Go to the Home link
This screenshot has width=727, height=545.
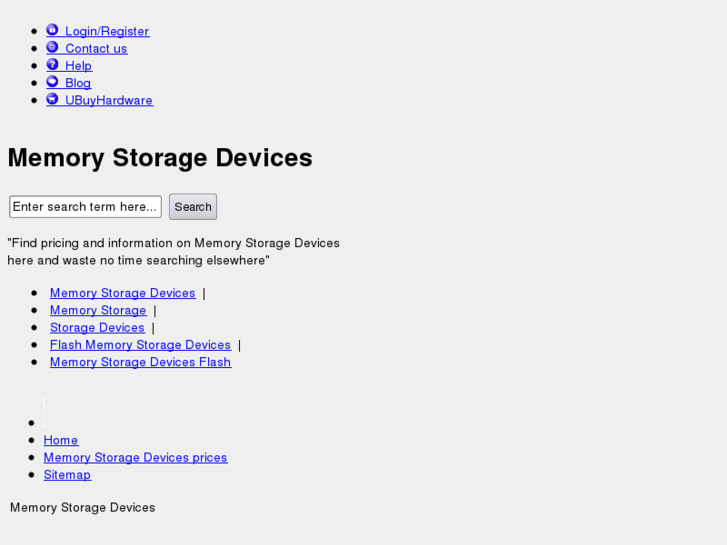point(61,440)
